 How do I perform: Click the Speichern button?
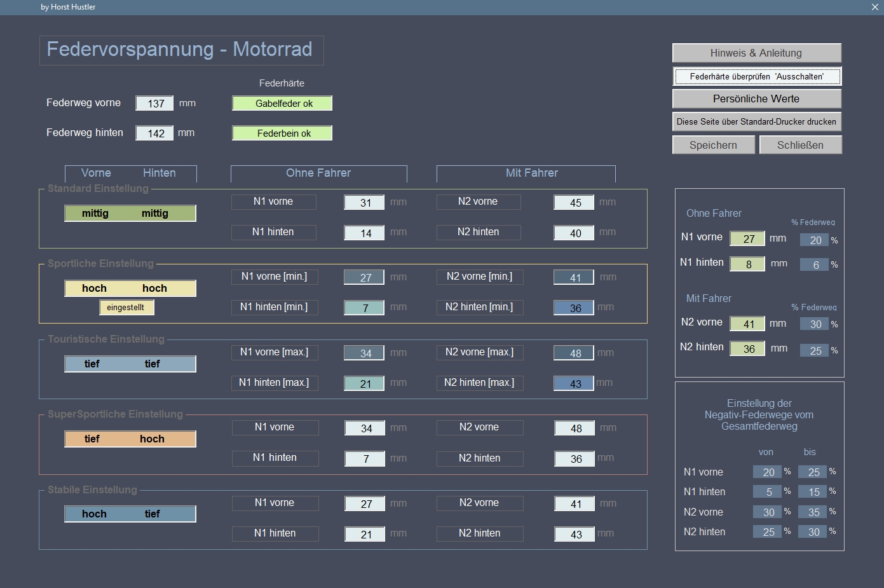click(x=713, y=145)
